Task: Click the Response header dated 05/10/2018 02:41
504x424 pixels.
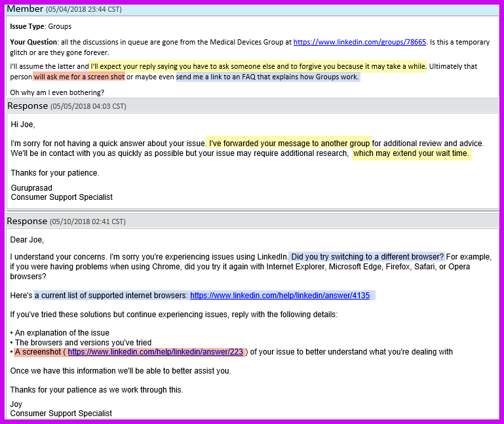Action: pyautogui.click(x=252, y=221)
